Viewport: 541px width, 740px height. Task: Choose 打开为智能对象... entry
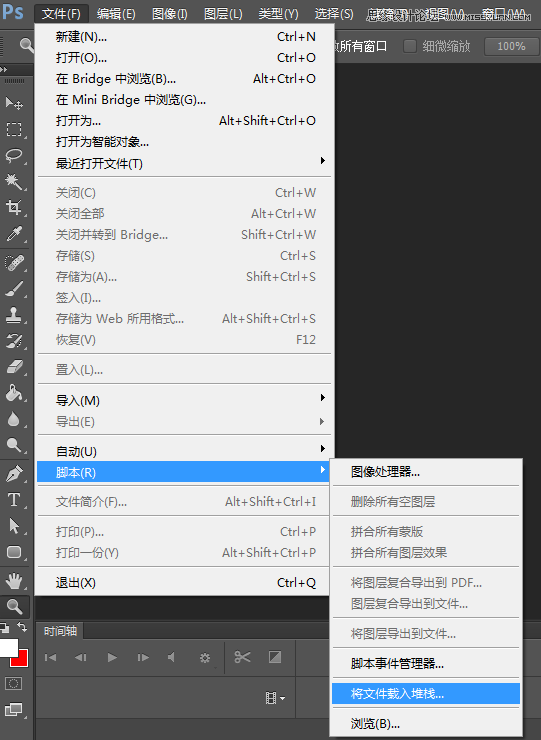pyautogui.click(x=185, y=142)
